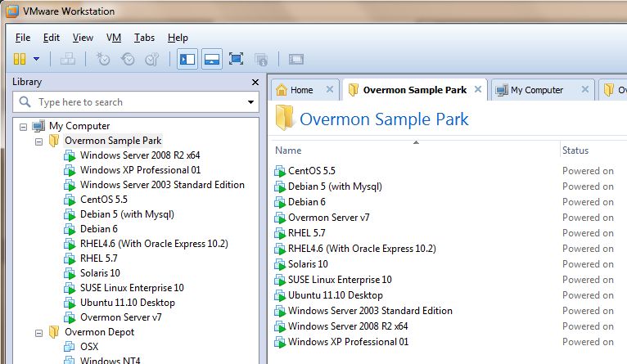Open the View menu

83,38
